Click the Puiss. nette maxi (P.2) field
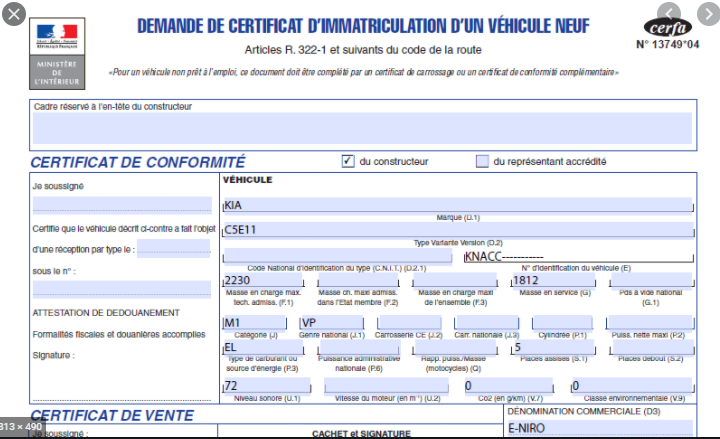The height and width of the screenshot is (439, 720). coord(650,323)
